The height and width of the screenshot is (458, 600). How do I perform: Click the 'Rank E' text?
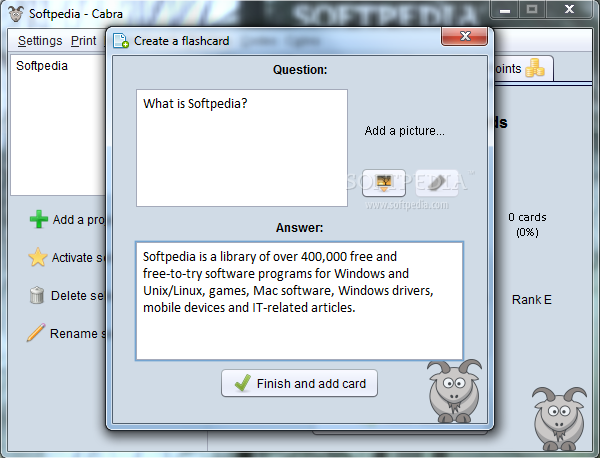[x=532, y=300]
